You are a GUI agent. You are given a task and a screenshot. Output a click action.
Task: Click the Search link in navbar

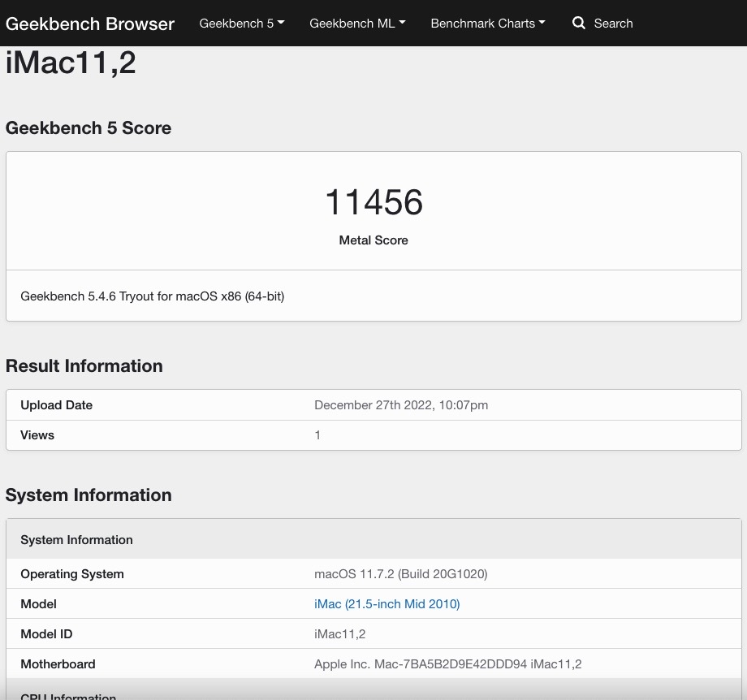(x=613, y=24)
